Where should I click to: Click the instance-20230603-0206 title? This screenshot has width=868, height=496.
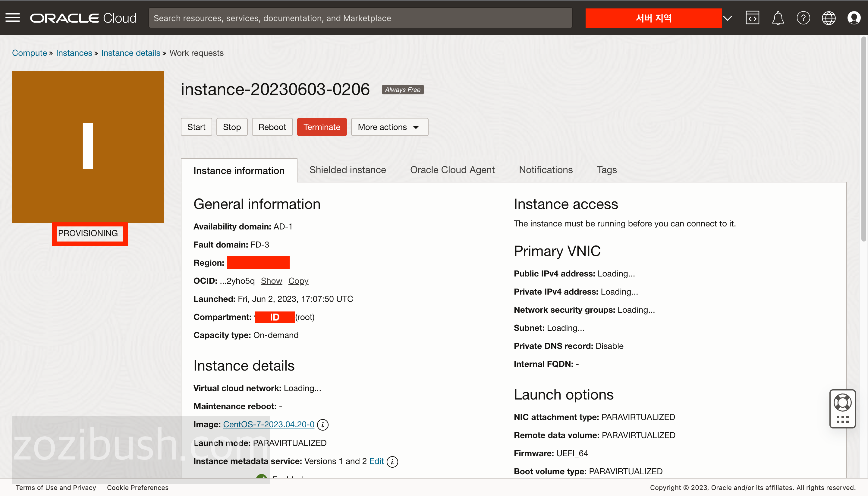[x=275, y=89]
